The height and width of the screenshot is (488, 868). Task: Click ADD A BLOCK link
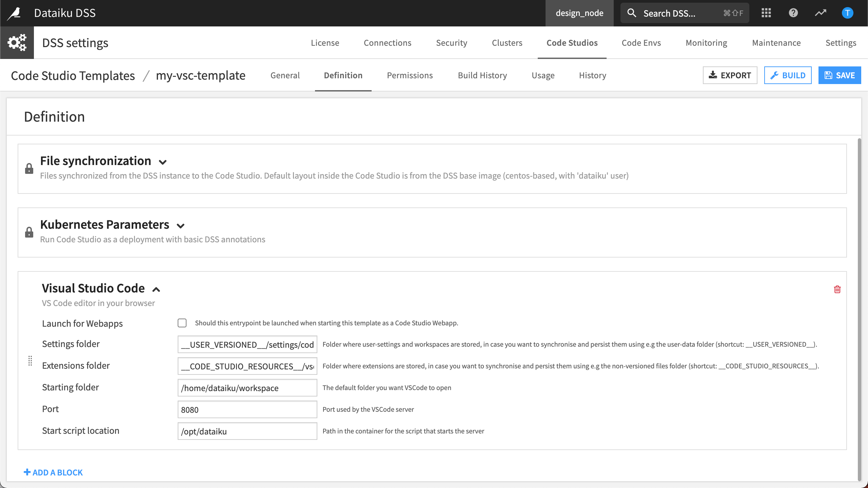53,472
